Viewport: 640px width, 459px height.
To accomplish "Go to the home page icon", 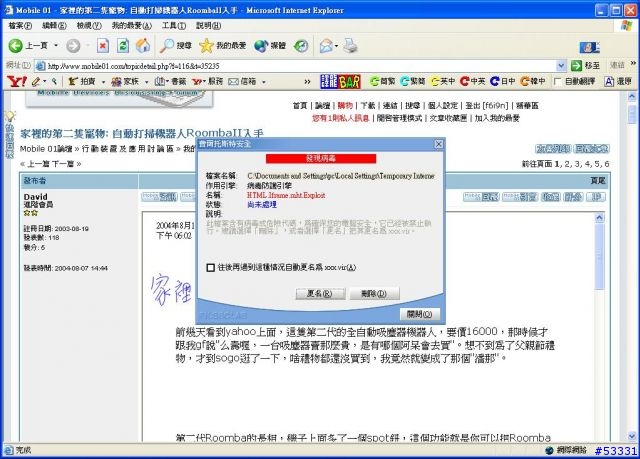I will pos(143,46).
